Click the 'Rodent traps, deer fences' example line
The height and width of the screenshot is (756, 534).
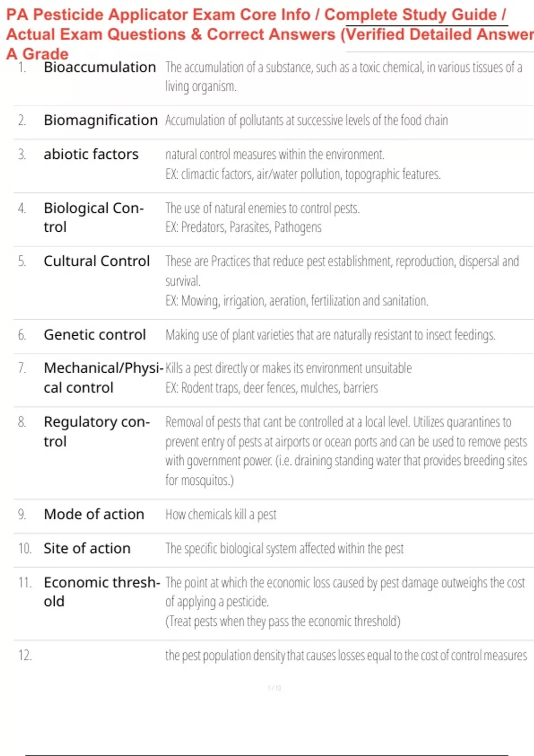271,388
